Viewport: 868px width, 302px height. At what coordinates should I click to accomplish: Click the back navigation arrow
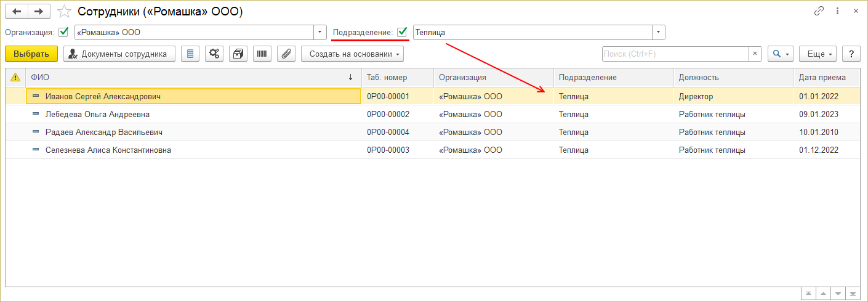17,12
